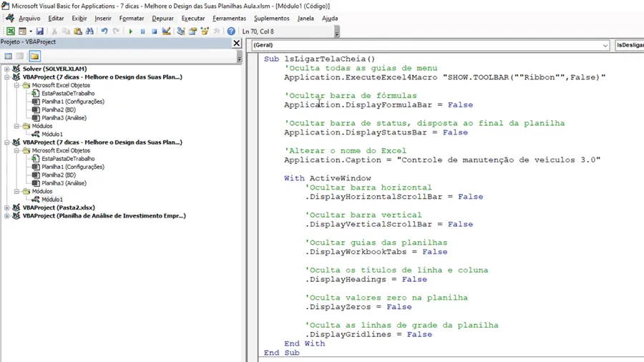Open the Editar menu
This screenshot has height=362, width=644.
[56, 19]
